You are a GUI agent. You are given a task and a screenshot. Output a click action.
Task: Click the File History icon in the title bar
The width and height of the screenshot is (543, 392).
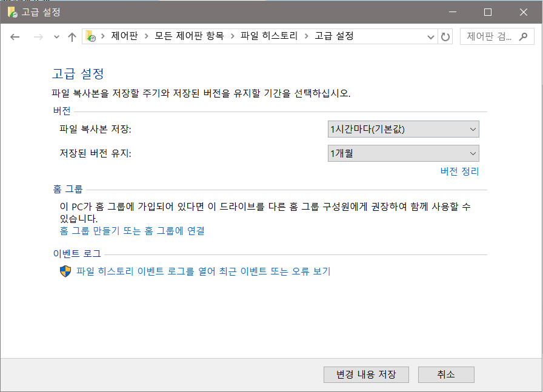13,12
